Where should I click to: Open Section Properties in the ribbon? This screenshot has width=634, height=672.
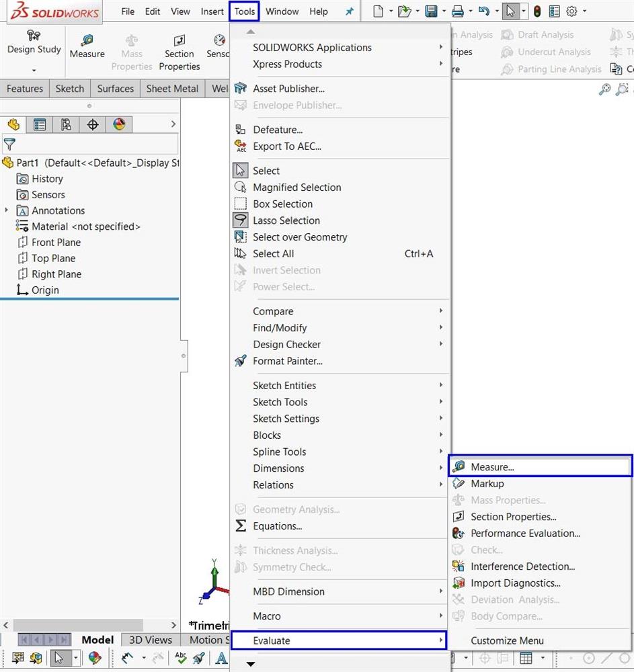180,52
